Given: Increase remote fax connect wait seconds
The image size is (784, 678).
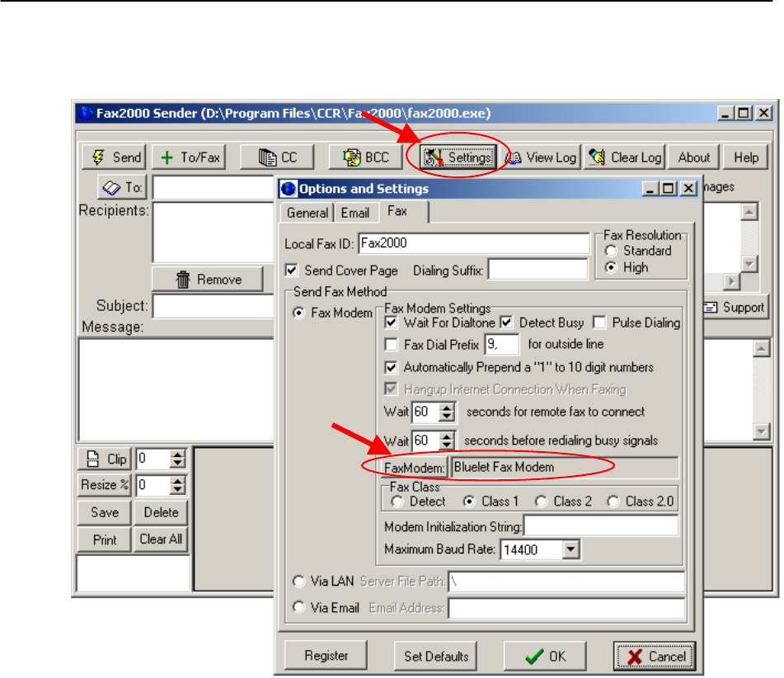Looking at the screenshot, I should tap(447, 407).
